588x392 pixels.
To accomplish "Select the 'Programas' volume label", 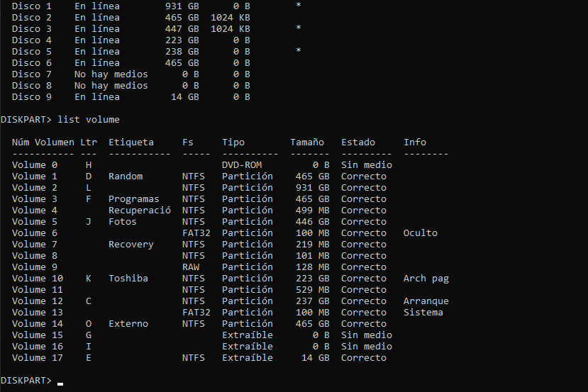I will tap(133, 198).
